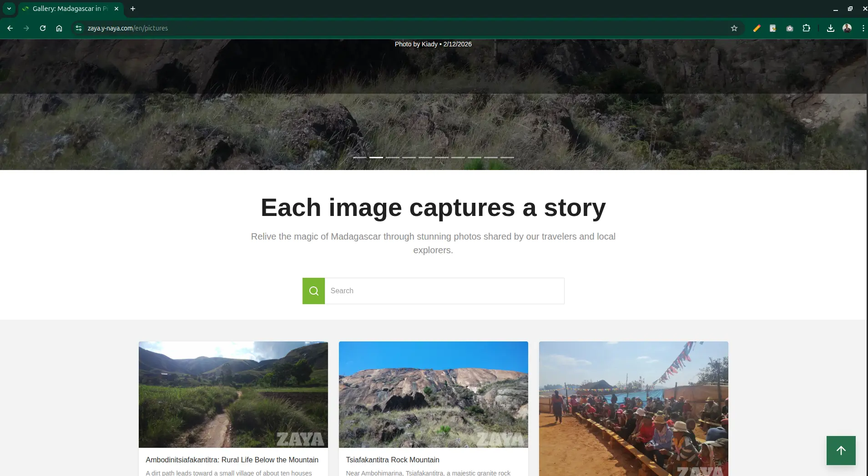Open the browser downloads icon
This screenshot has width=868, height=476.
click(830, 28)
